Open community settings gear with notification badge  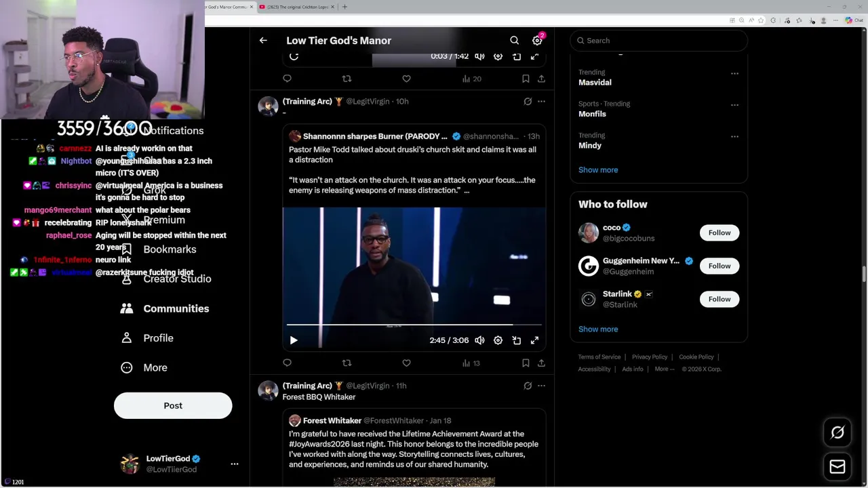click(537, 41)
